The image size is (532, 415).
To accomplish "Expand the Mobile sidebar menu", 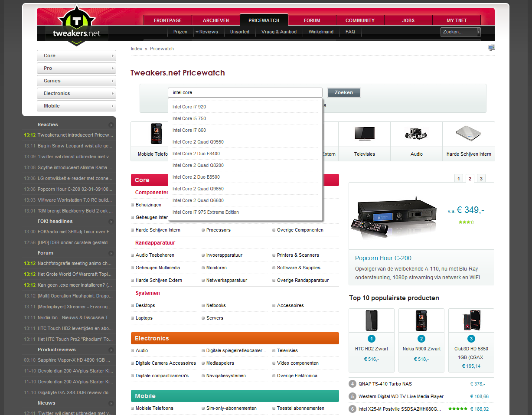I will pos(76,106).
